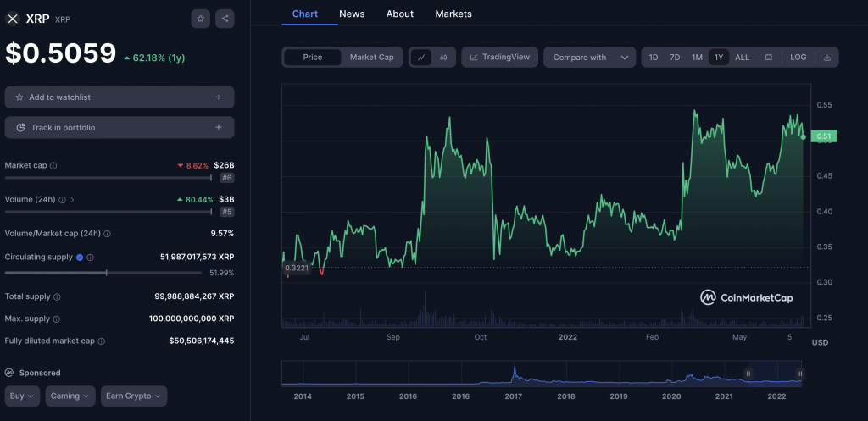Open the Compare with dropdown
Viewport: 868px width, 421px height.
coord(589,57)
